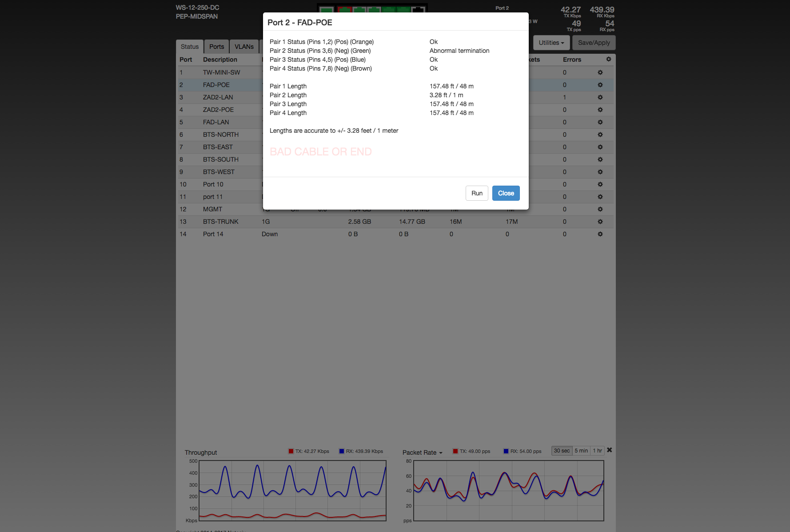The width and height of the screenshot is (790, 532).
Task: Close the Port 2 FAD-POE dialog
Action: [506, 193]
